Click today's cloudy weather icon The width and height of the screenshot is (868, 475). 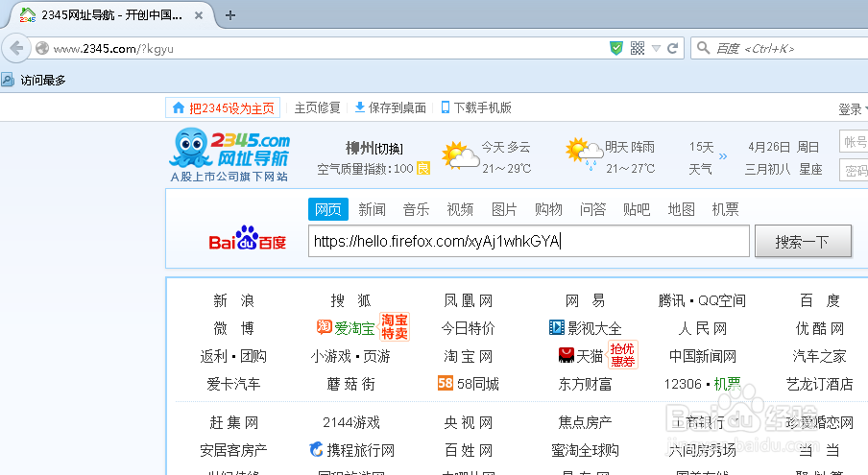coord(460,155)
